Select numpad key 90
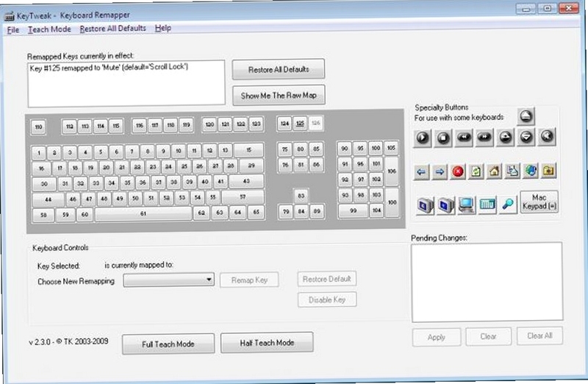The height and width of the screenshot is (384, 588). (345, 149)
